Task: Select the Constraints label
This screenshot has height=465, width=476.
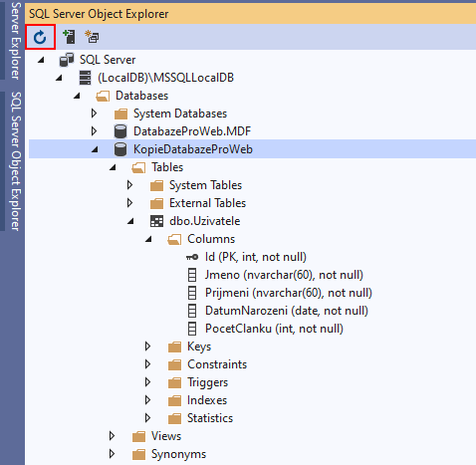Action: tap(217, 364)
